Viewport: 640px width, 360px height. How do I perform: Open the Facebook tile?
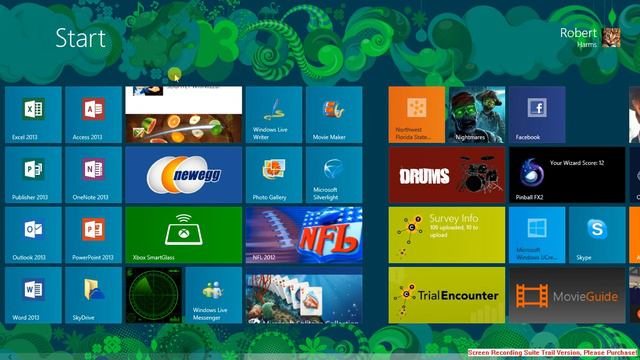[x=537, y=114]
